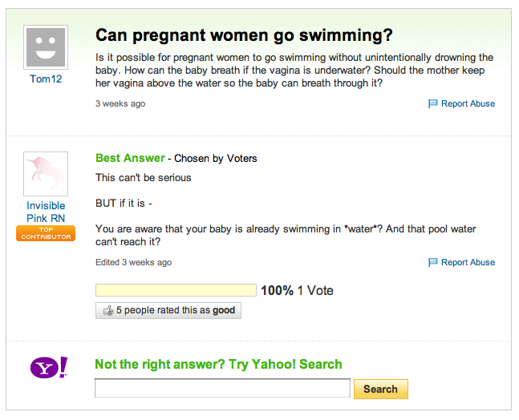Select the green "Best Answer" heading
519x420 pixels.
click(130, 158)
